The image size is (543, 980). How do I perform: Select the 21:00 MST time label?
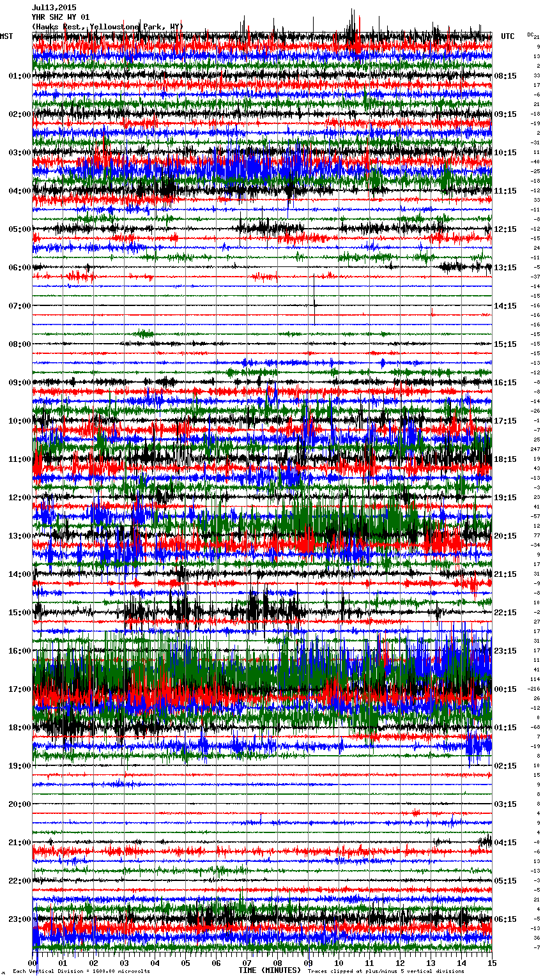tap(20, 843)
